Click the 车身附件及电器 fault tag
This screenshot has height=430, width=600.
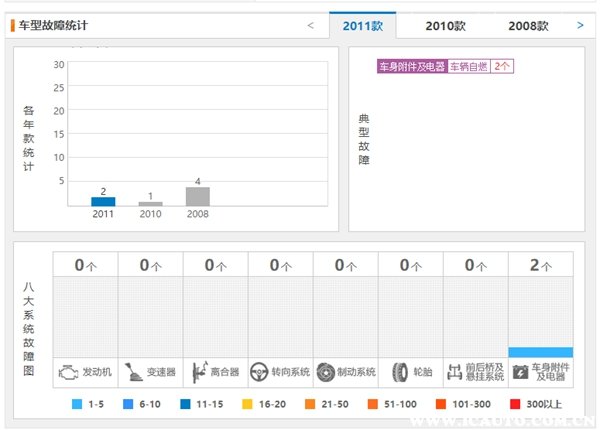pyautogui.click(x=410, y=67)
